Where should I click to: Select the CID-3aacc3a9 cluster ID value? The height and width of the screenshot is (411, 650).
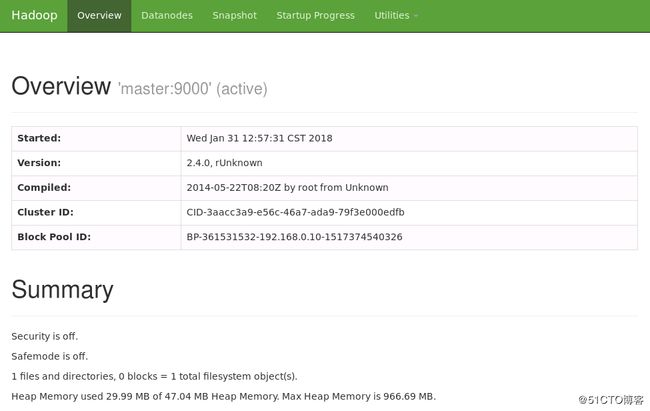point(295,212)
